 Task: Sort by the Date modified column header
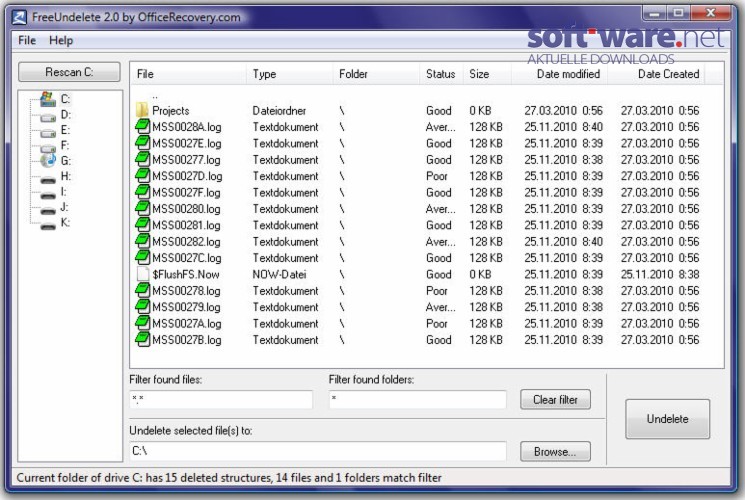click(560, 74)
